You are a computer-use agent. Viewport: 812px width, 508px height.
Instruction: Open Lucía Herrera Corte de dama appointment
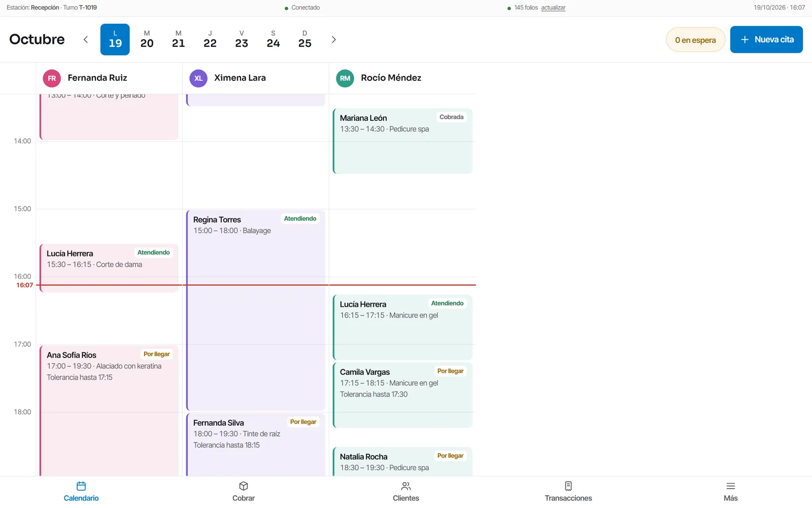point(109,268)
